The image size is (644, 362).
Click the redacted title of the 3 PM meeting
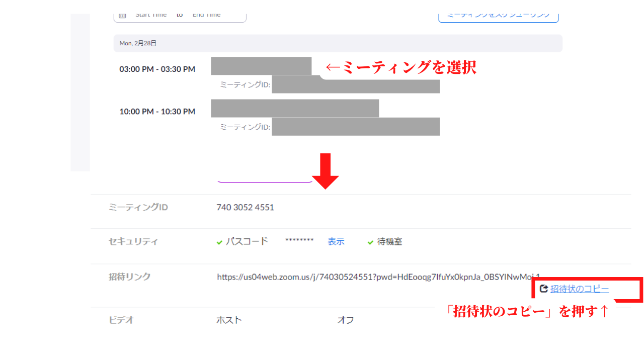coord(261,66)
